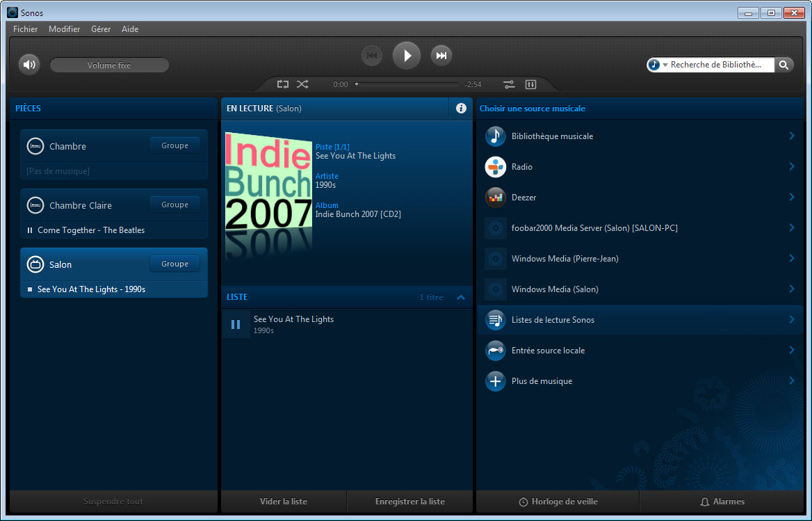Skip to the next track
Screen dimensions: 812x521
click(441, 56)
